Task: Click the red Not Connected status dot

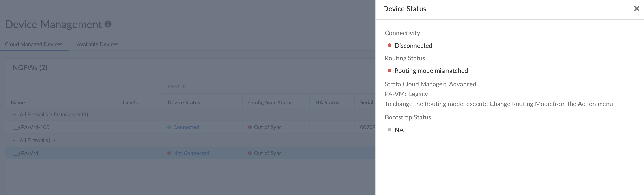Action: tap(169, 153)
